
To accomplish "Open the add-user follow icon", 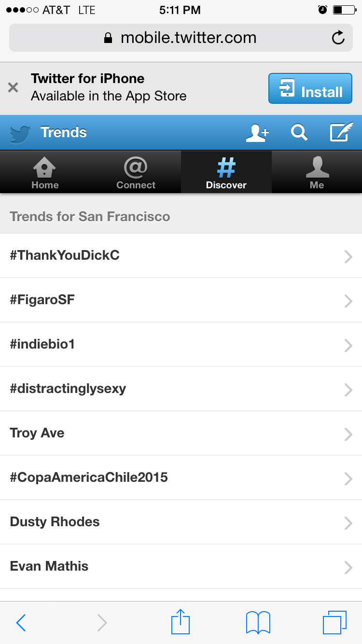I will [257, 132].
